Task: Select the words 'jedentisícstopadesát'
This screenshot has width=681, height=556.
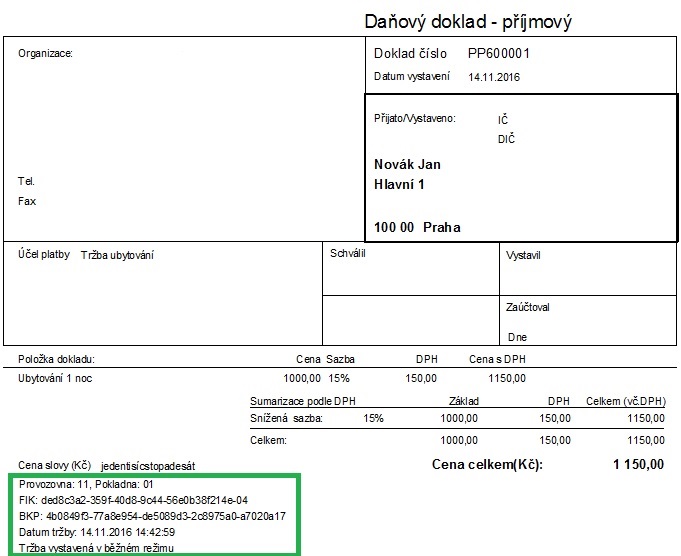Action: pyautogui.click(x=148, y=467)
